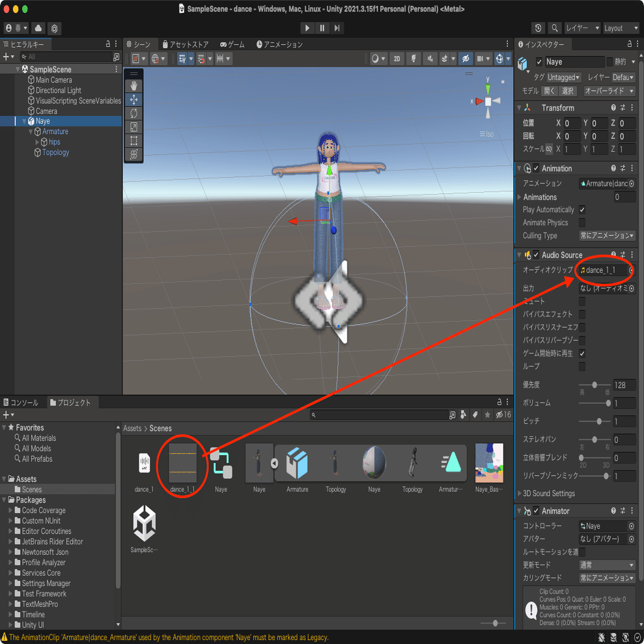Click the global search magnifier icon
The height and width of the screenshot is (644, 644).
554,28
